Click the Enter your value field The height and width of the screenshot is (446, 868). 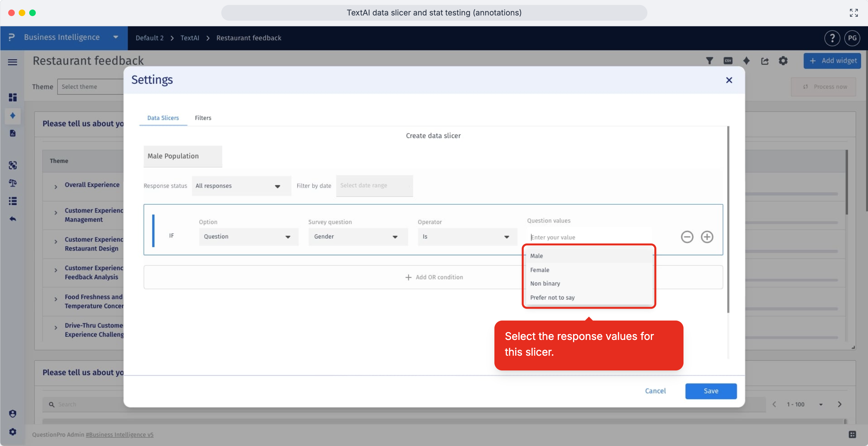pos(589,237)
